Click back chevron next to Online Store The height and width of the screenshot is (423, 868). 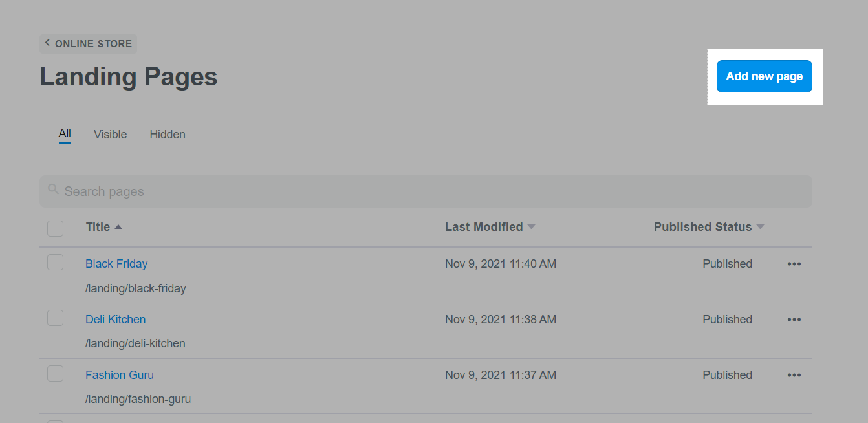click(47, 43)
